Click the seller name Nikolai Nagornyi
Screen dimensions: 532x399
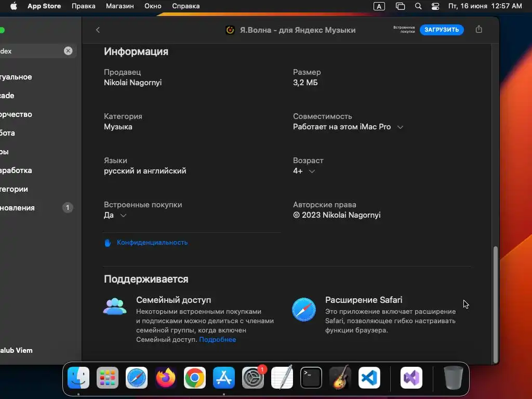132,83
